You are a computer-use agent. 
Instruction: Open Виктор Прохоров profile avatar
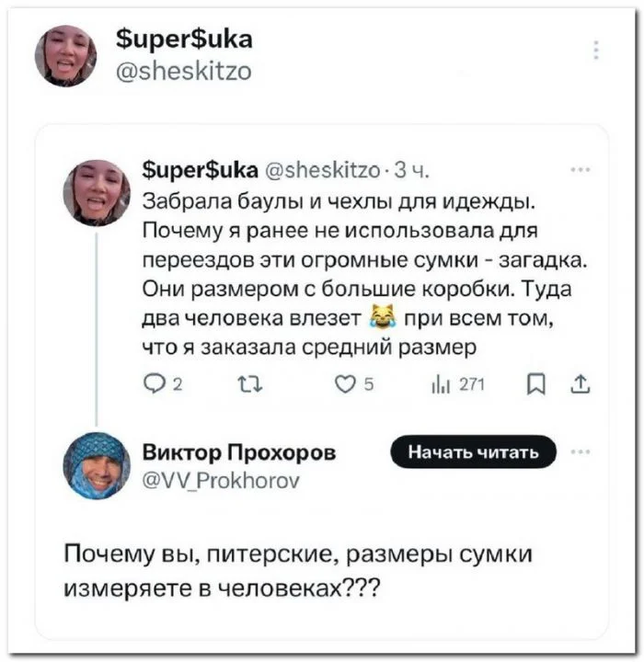coord(96,465)
